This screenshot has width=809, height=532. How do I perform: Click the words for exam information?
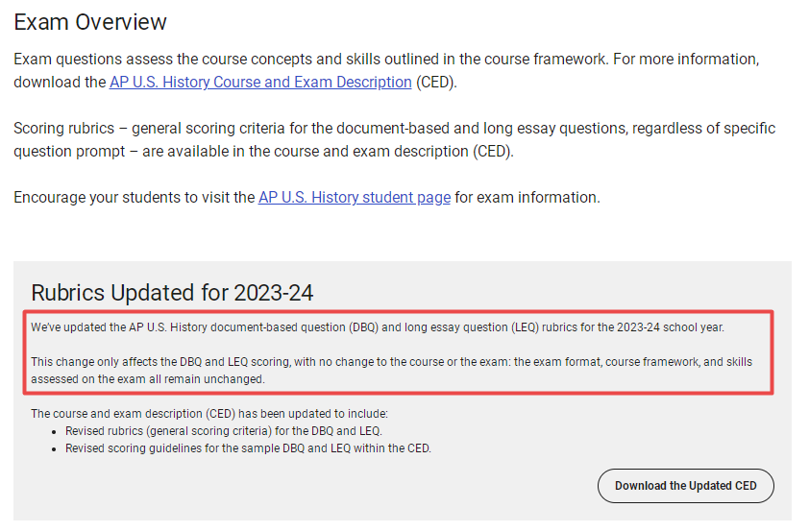[x=527, y=198]
